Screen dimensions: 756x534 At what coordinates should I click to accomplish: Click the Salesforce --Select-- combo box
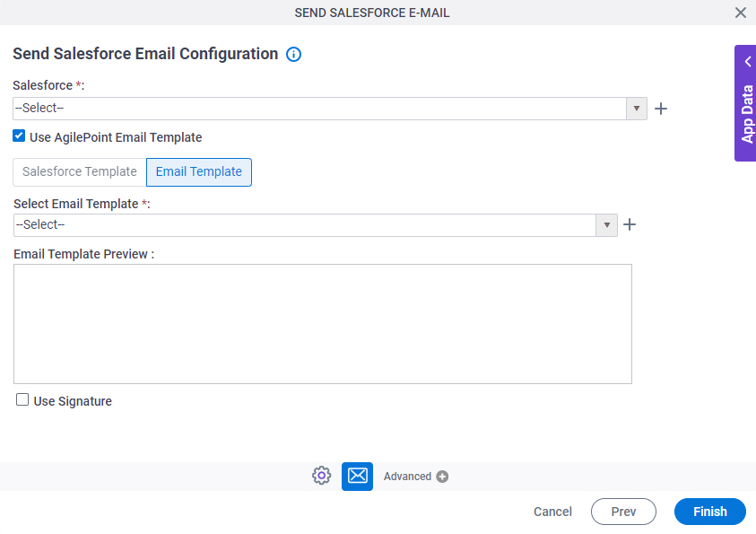point(314,109)
